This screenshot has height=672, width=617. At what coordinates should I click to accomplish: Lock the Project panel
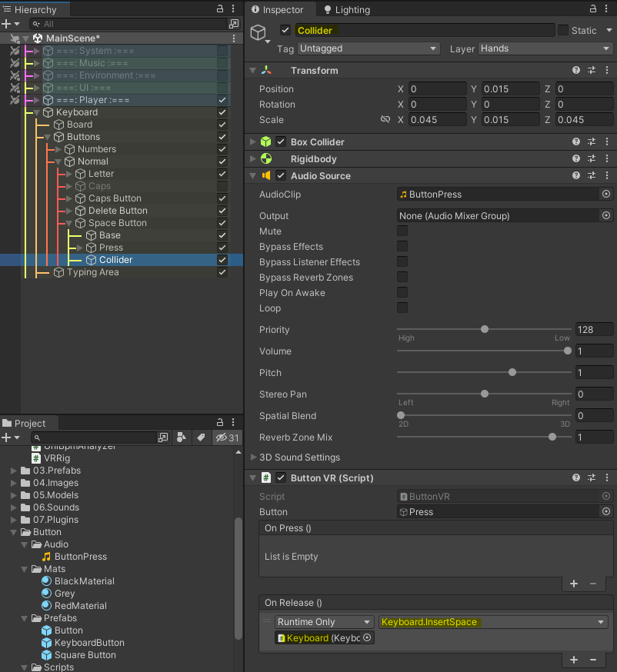(220, 422)
